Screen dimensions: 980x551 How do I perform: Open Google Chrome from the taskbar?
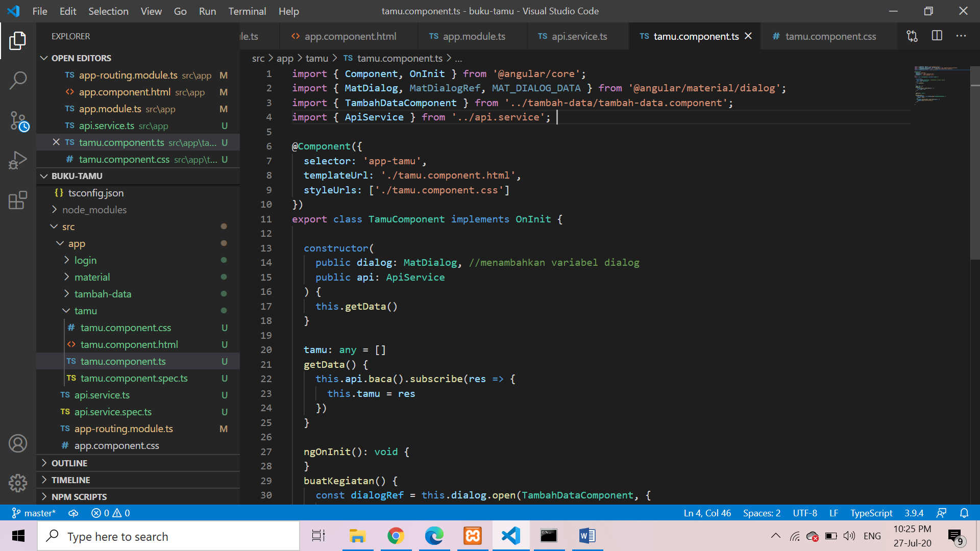click(x=396, y=536)
